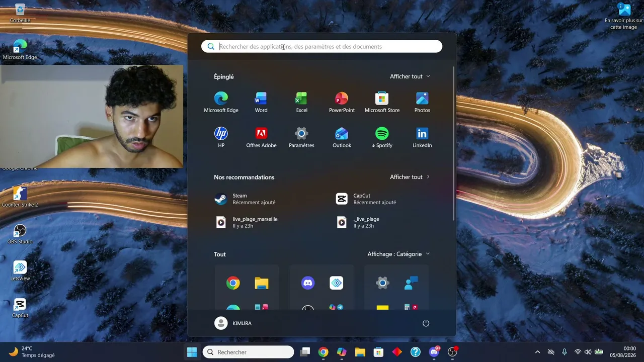Click the Discord icon in the category grid

(308, 283)
